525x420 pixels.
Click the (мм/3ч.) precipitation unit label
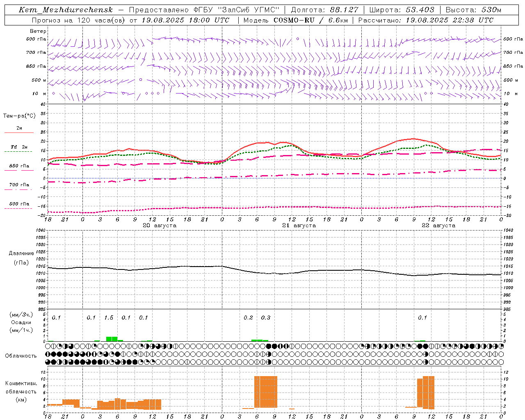pos(21,315)
